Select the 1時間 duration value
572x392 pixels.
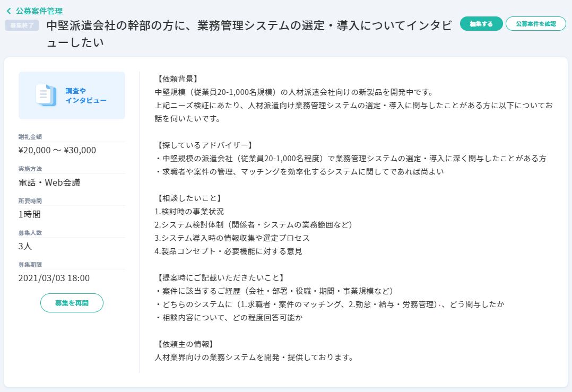coord(29,214)
